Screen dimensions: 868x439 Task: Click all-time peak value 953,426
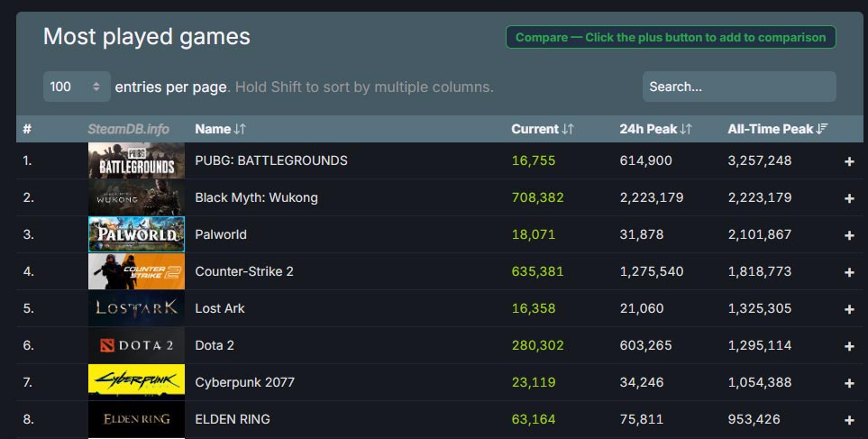(754, 419)
